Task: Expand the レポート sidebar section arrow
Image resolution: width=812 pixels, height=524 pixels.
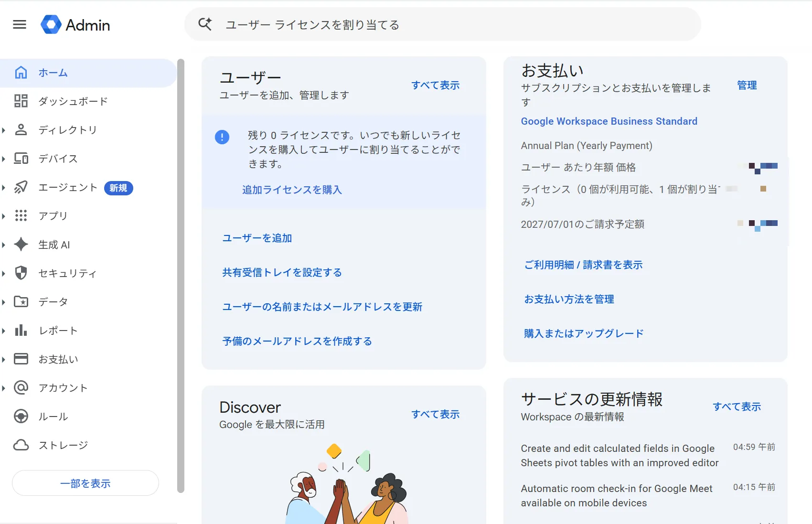Action: (4, 331)
